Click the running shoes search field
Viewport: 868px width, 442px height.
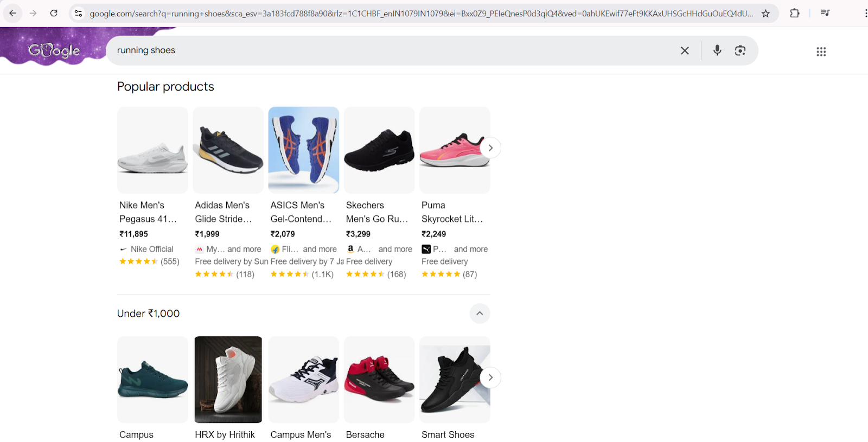tap(380, 50)
